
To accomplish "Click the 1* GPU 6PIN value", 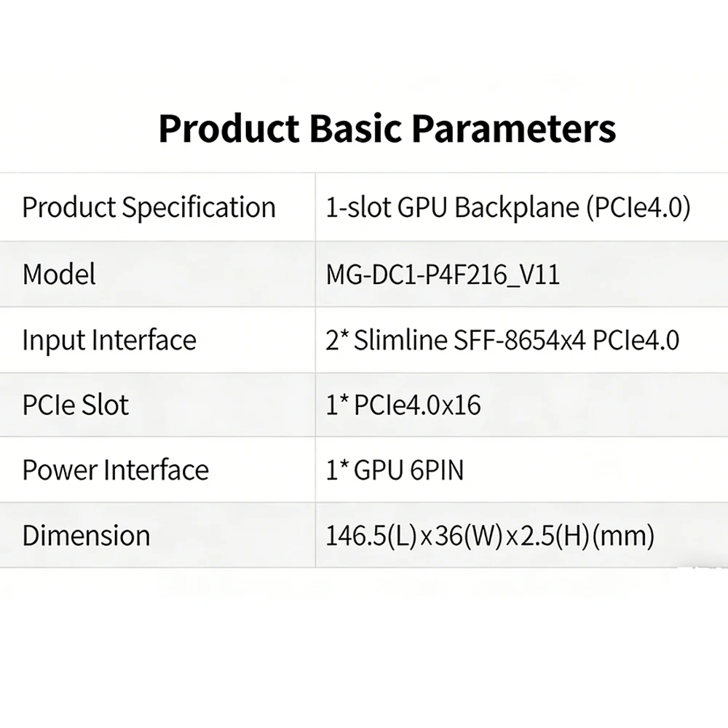I will click(x=394, y=470).
